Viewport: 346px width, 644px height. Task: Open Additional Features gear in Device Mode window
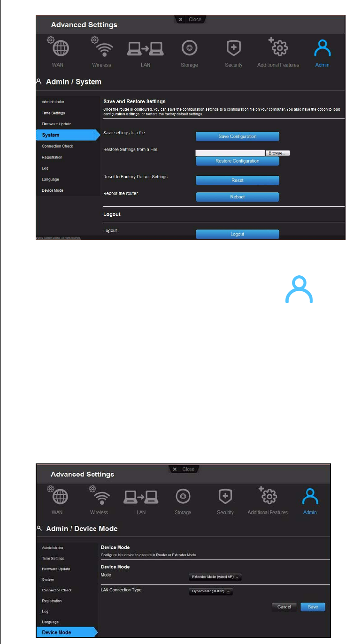click(268, 496)
